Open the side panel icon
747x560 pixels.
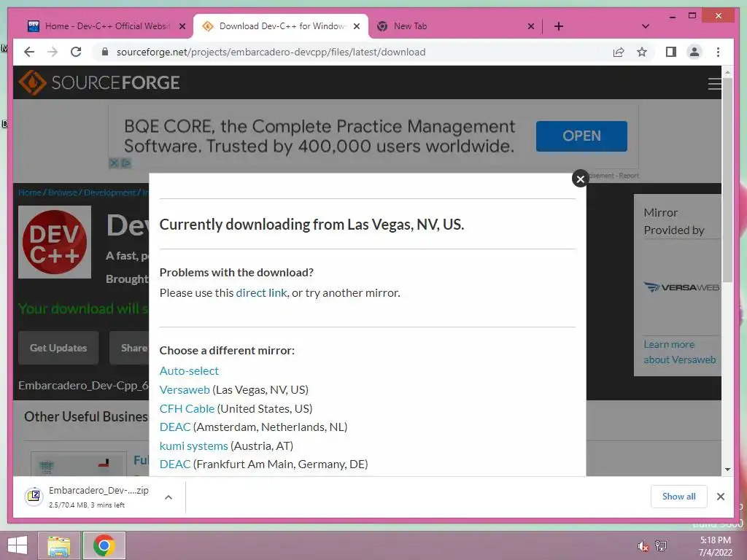671,52
